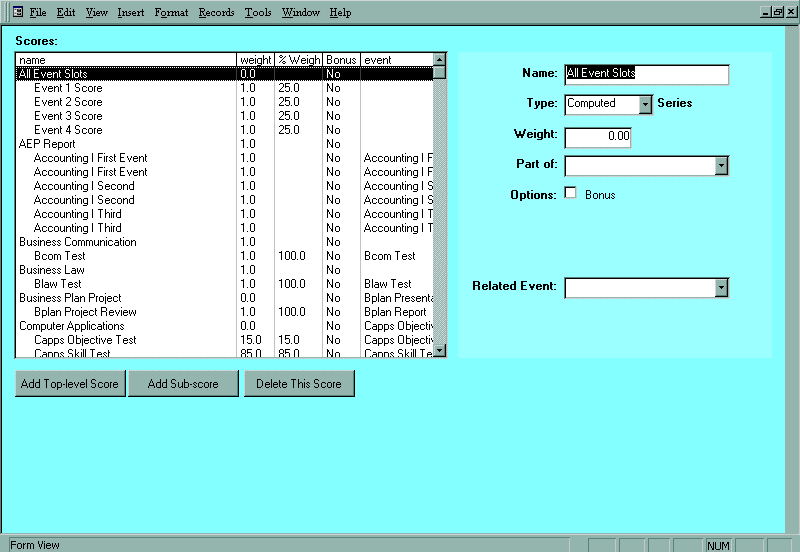Select the Event 3 Score row
800x552 pixels.
(224, 116)
